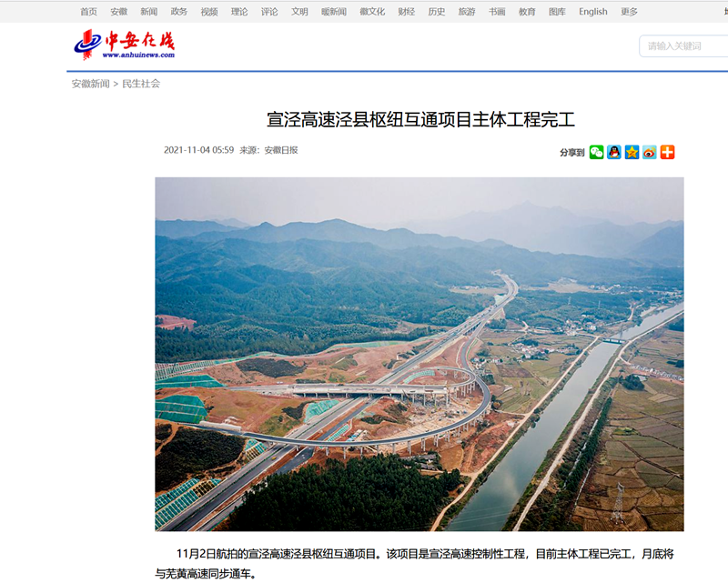Click the aerial highway interchange photo

coord(419,354)
